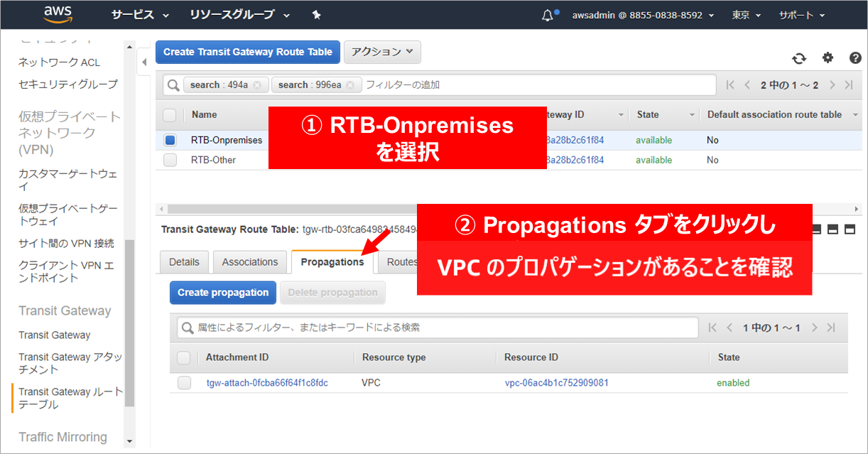Select the tgw-attach-0fcba66f64f1c8fdc propagation checkbox
868x454 pixels.
[x=184, y=383]
